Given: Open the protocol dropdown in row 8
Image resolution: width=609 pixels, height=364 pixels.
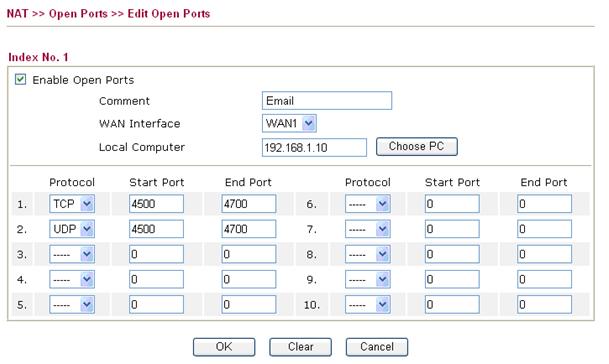Looking at the screenshot, I should (x=368, y=254).
